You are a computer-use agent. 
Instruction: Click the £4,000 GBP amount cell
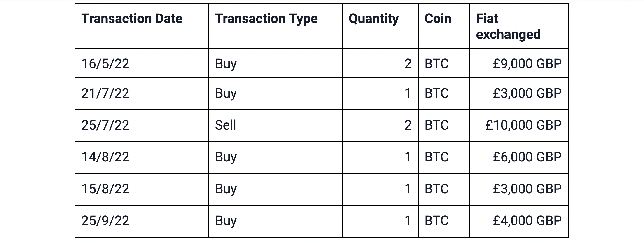(527, 220)
